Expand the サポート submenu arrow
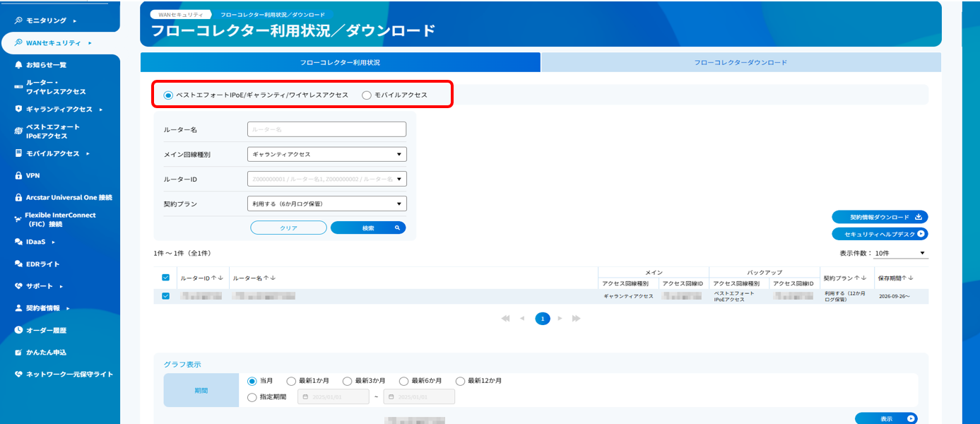Image resolution: width=980 pixels, height=424 pixels. coord(61,286)
